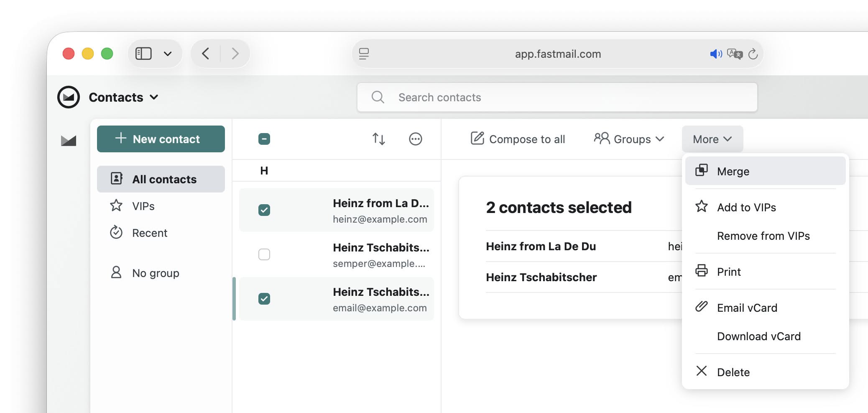
Task: Open the No group list
Action: click(x=161, y=273)
